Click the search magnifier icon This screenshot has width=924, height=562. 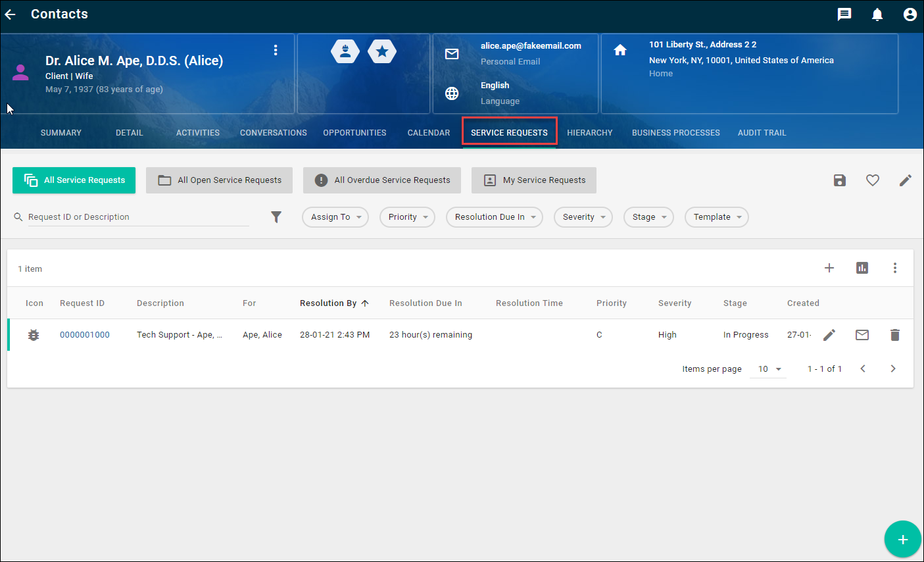[x=18, y=217]
